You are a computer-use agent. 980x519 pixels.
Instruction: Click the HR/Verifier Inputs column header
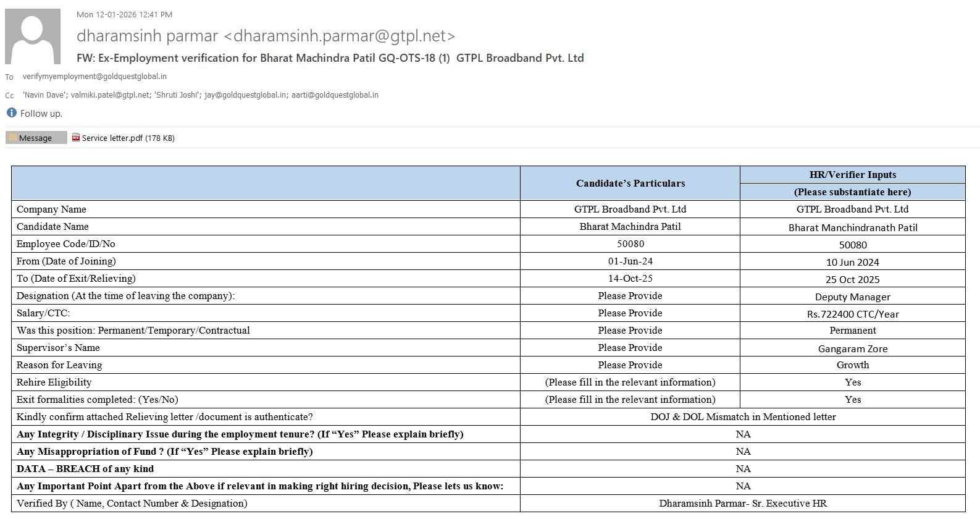tap(853, 175)
